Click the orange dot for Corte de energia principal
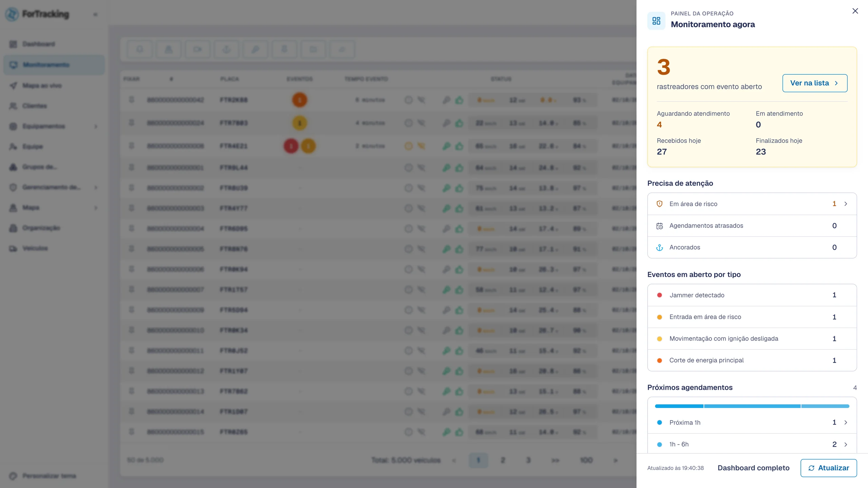 pos(659,360)
